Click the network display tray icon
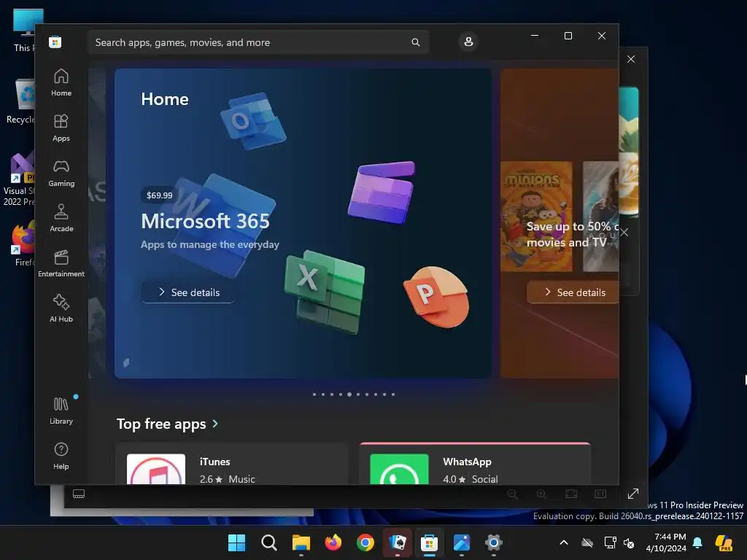The height and width of the screenshot is (560, 747). click(610, 542)
